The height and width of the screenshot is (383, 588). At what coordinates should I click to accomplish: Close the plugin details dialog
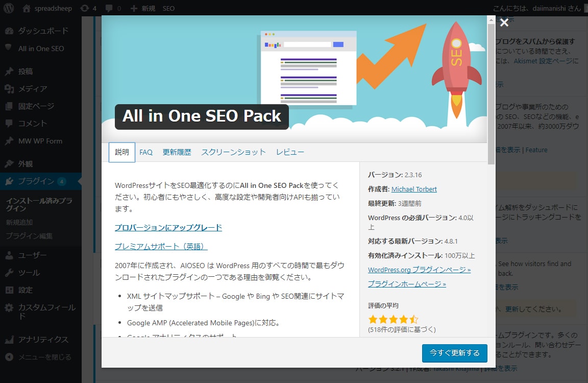[x=504, y=22]
